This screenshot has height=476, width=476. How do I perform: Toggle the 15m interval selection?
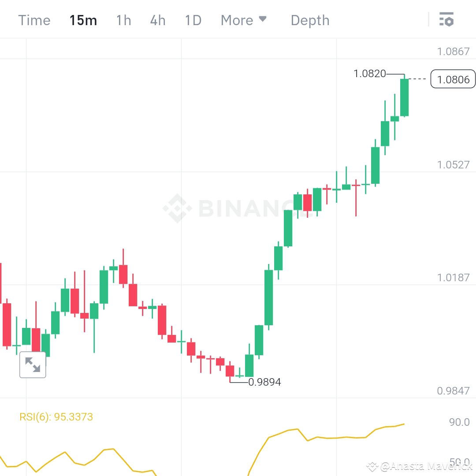coord(83,20)
